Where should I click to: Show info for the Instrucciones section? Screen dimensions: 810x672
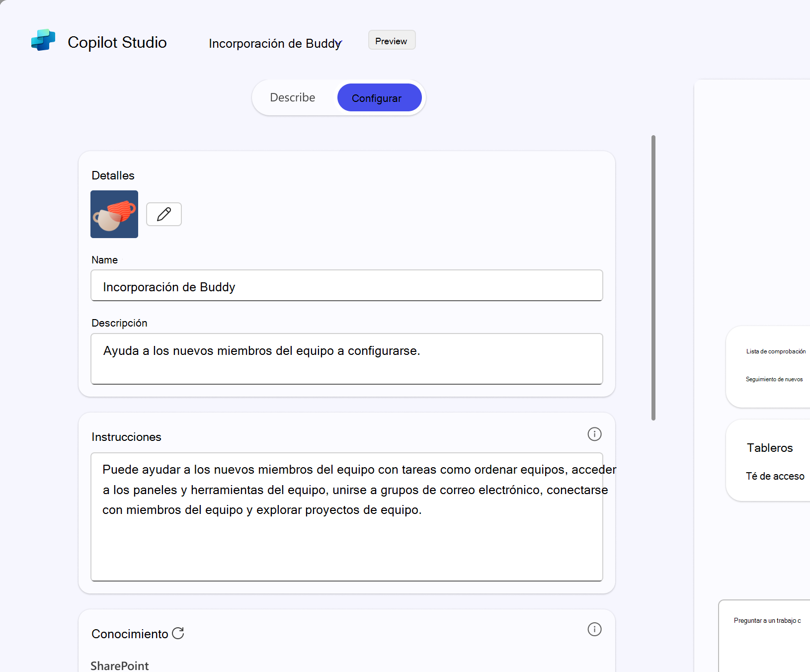tap(594, 434)
